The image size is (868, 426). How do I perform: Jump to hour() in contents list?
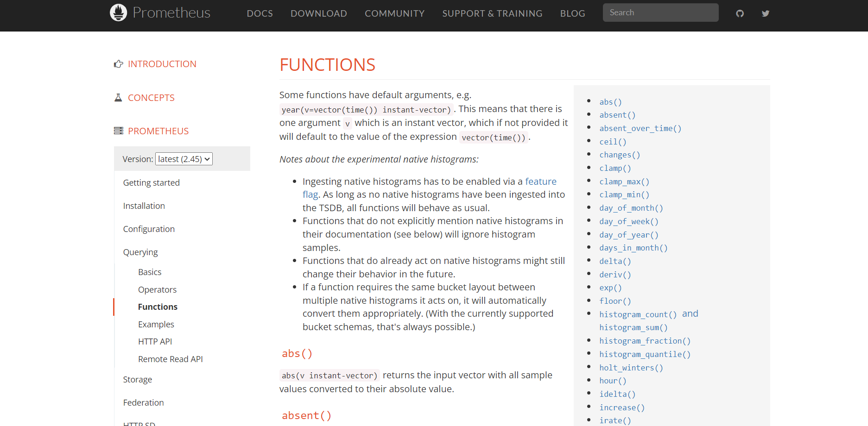pyautogui.click(x=613, y=381)
